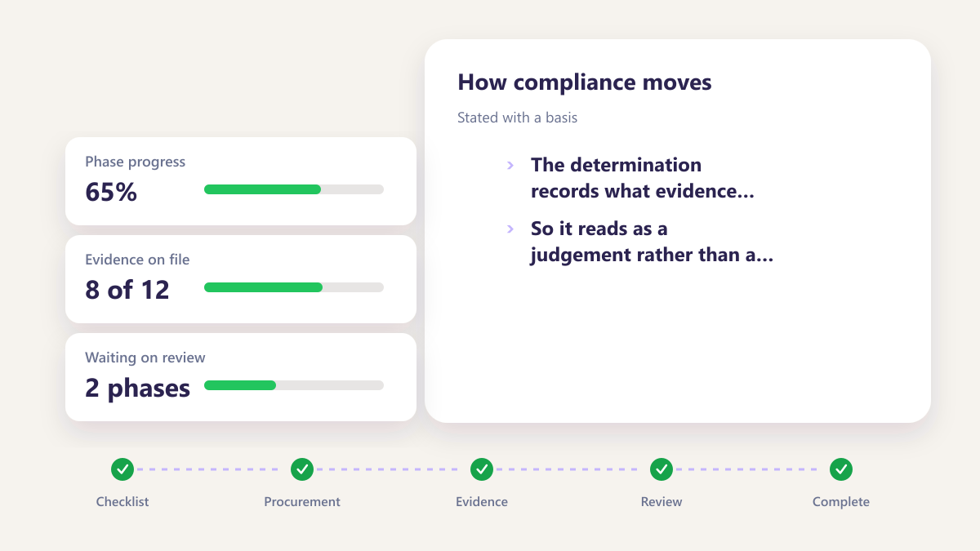
Task: Click the 'How compliance moves' heading
Action: [585, 82]
